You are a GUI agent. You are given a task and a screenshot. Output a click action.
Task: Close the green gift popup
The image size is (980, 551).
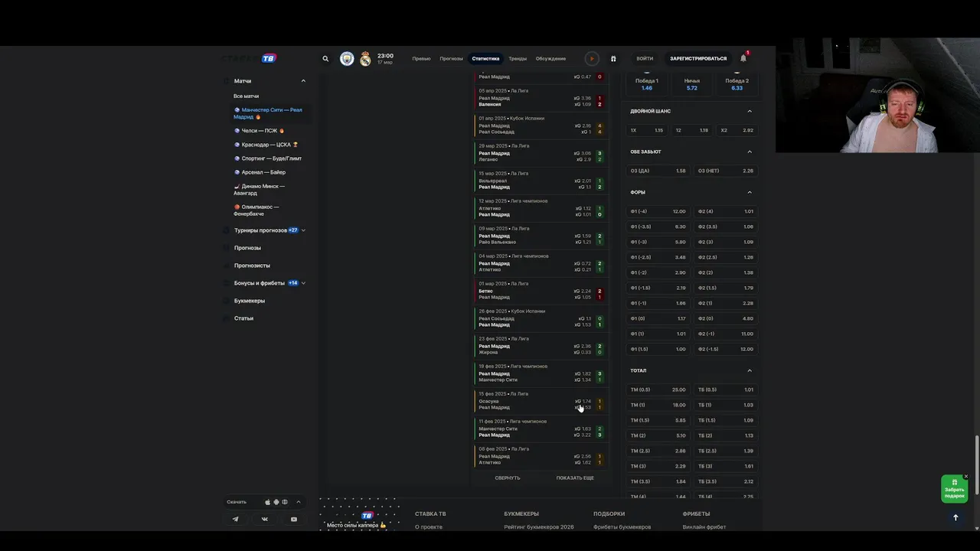coord(966,476)
